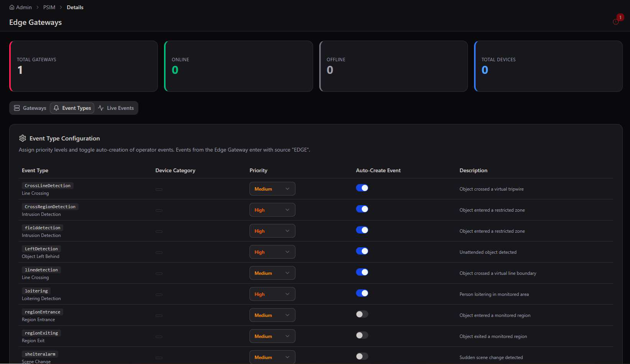630x364 pixels.
Task: Open shelteralarm priority dropdown
Action: (x=272, y=357)
